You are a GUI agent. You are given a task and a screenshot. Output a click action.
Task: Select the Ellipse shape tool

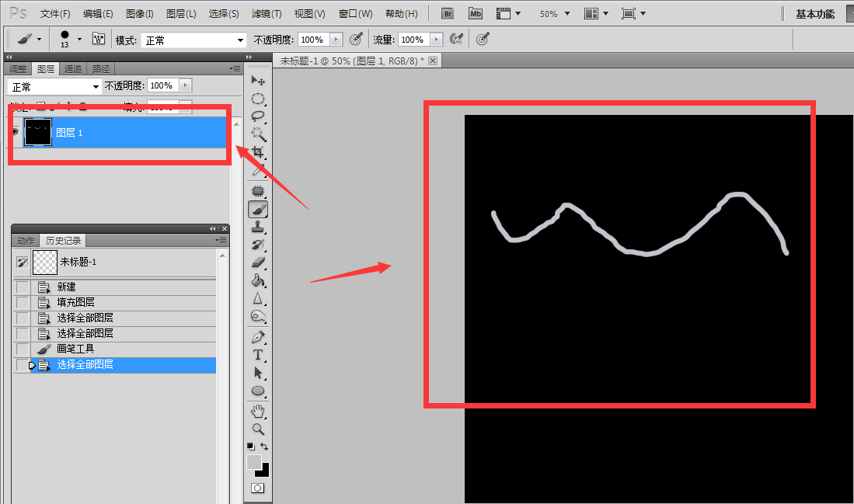point(258,391)
